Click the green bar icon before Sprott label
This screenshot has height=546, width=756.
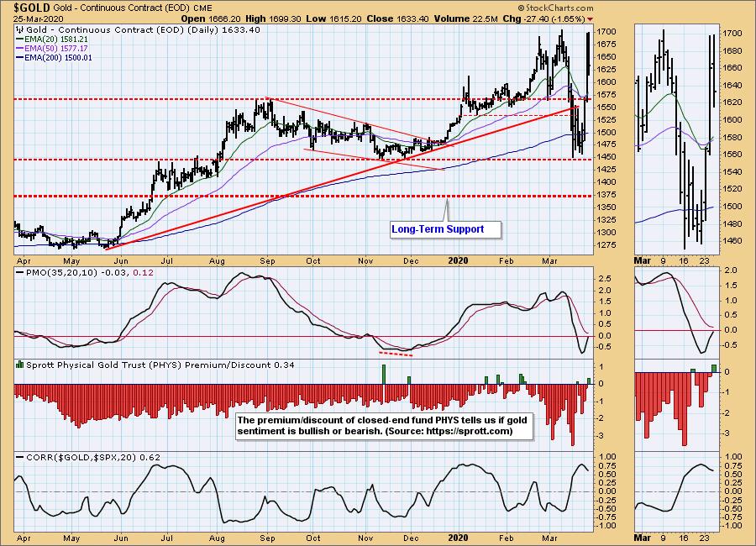tap(20, 365)
